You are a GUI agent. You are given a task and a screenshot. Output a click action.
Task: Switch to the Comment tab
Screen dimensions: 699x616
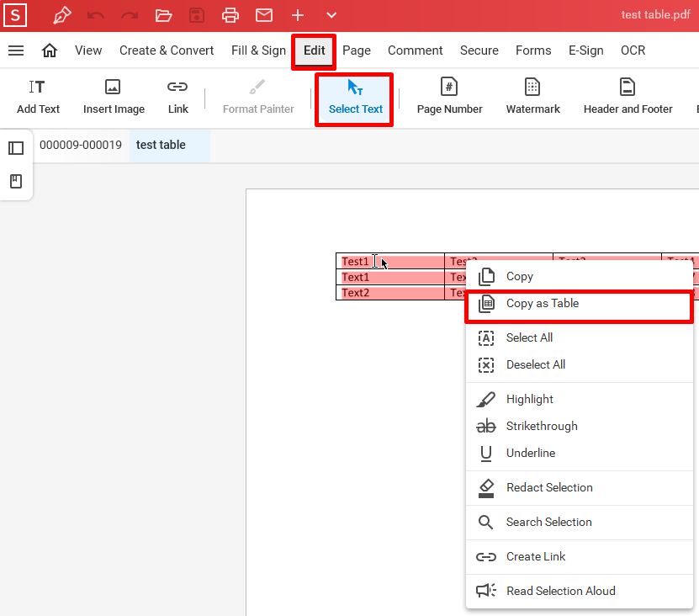tap(415, 50)
